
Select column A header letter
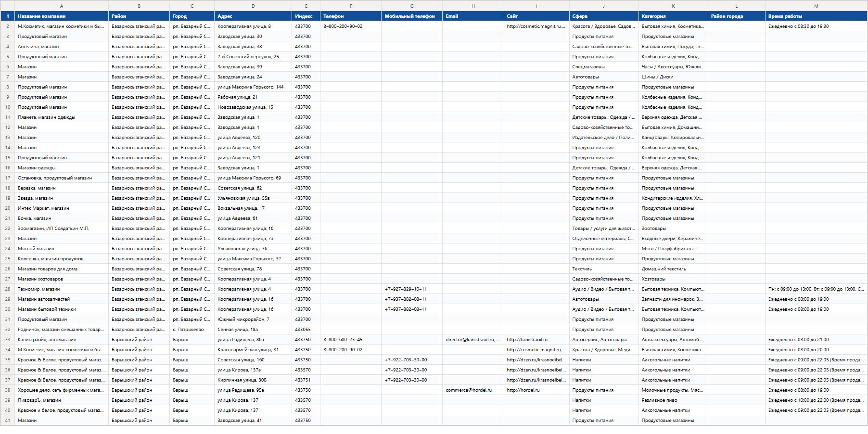pyautogui.click(x=62, y=6)
